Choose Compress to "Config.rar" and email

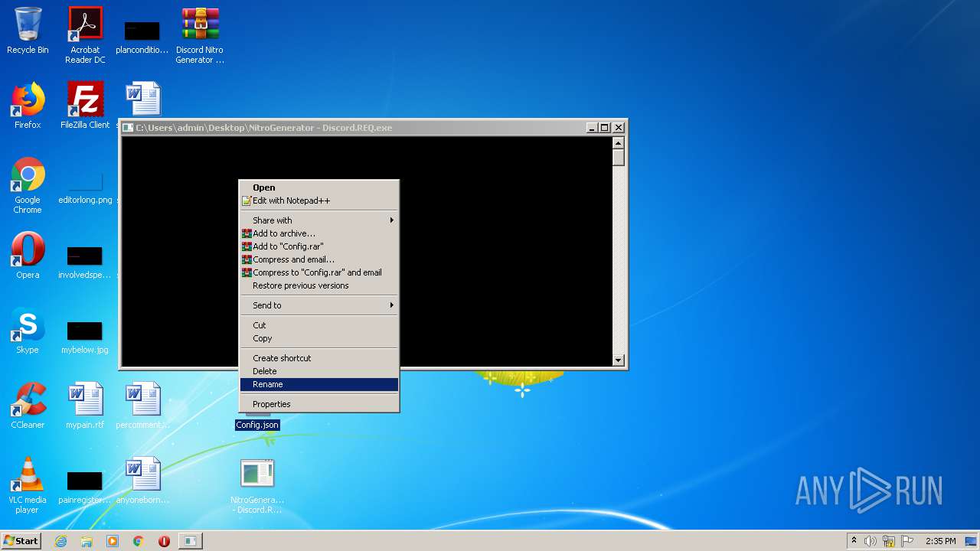[319, 272]
